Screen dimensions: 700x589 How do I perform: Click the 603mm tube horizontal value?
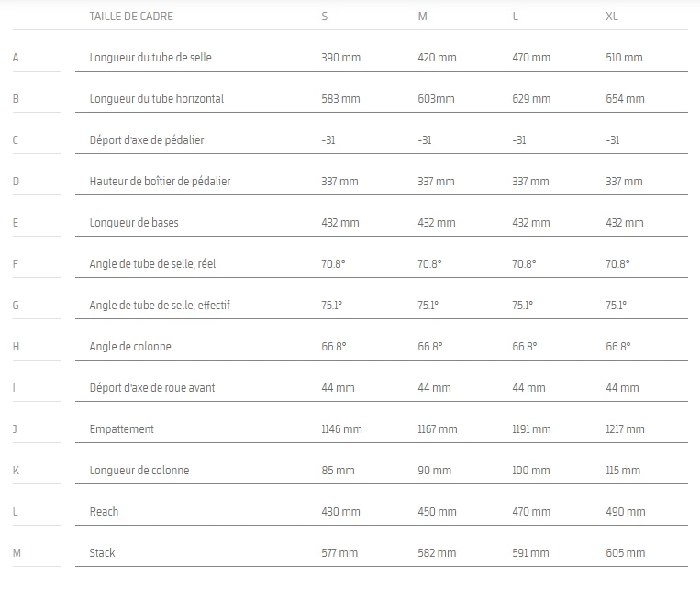click(x=436, y=99)
